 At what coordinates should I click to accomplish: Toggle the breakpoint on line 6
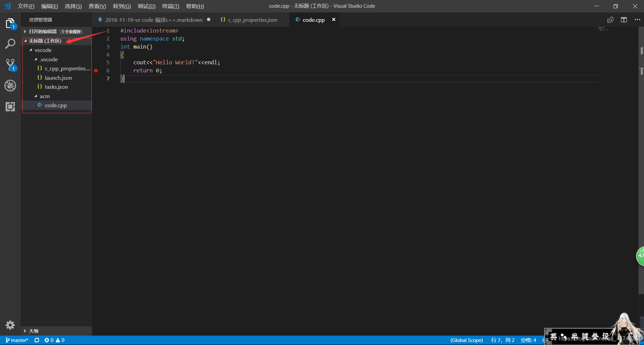96,71
